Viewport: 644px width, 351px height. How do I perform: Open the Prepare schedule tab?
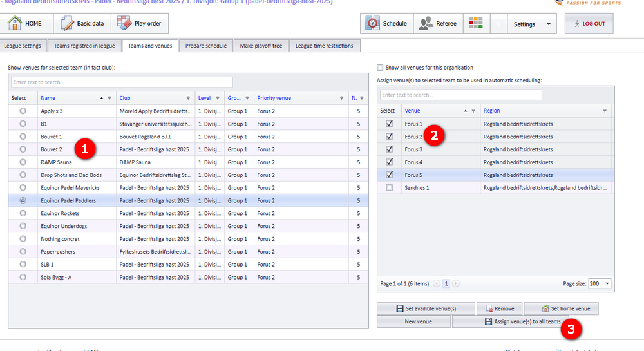206,46
